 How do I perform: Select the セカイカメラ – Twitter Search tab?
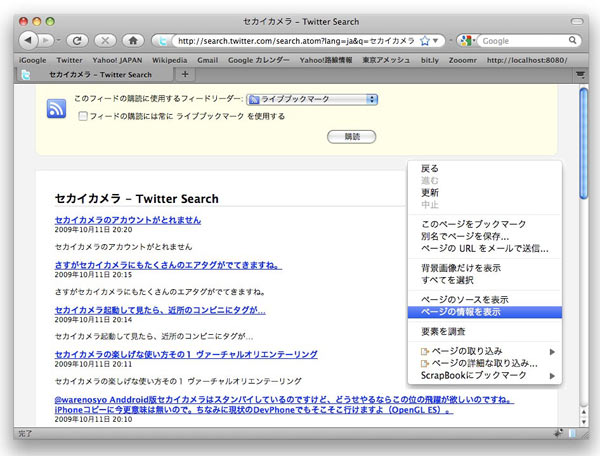[96, 75]
